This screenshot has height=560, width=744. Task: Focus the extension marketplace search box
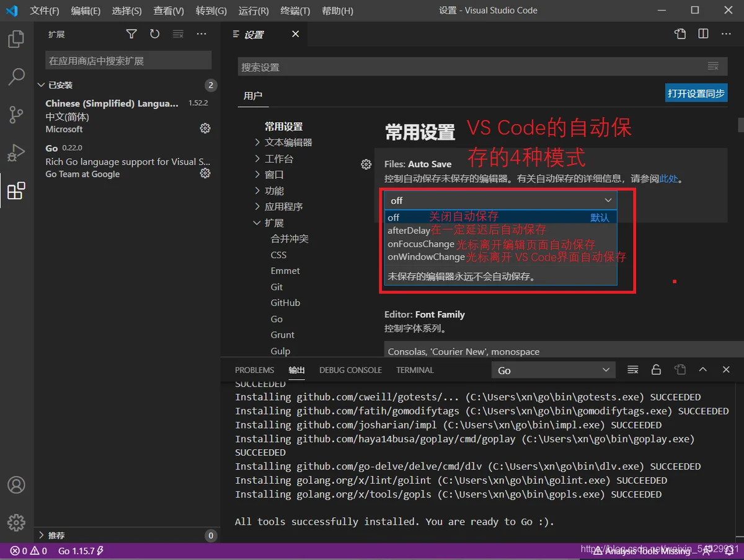tap(128, 60)
